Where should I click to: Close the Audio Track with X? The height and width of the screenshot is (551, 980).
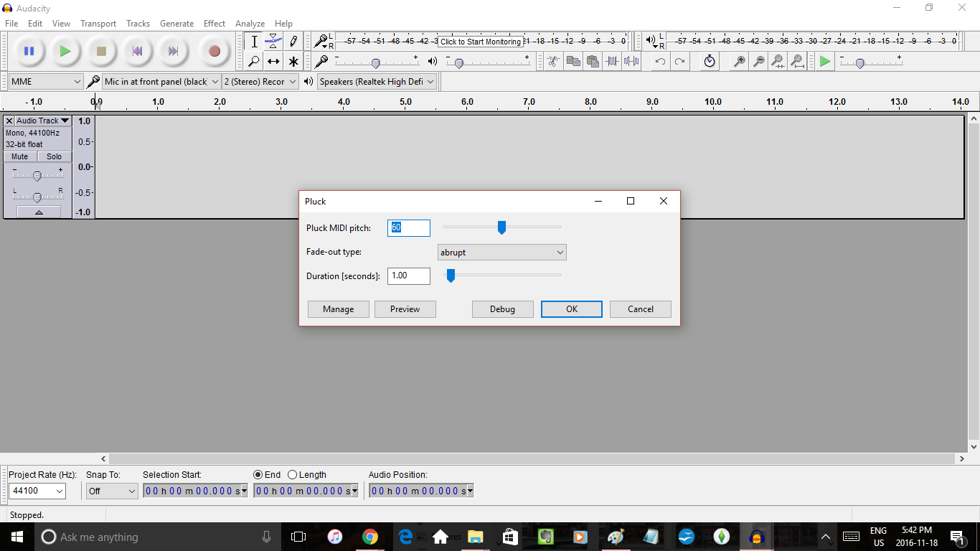pos(9,121)
